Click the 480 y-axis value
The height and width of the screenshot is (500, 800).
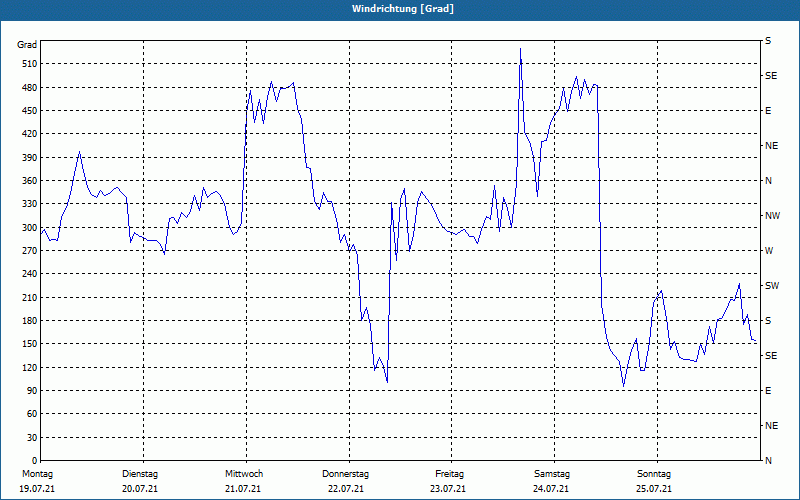pyautogui.click(x=30, y=88)
